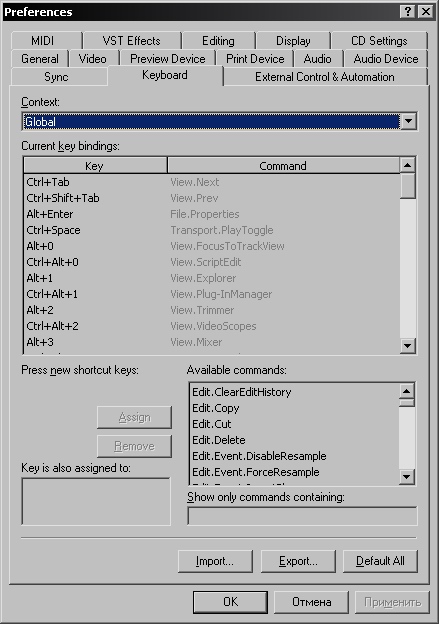Image resolution: width=439 pixels, height=624 pixels.
Task: Click the Show only commands containing field
Action: tap(302, 516)
